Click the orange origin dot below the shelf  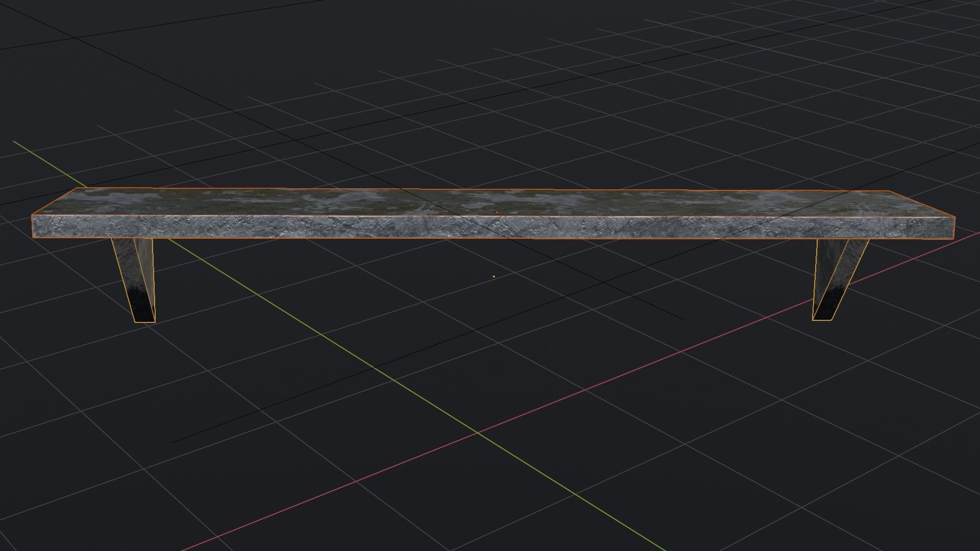[x=494, y=277]
